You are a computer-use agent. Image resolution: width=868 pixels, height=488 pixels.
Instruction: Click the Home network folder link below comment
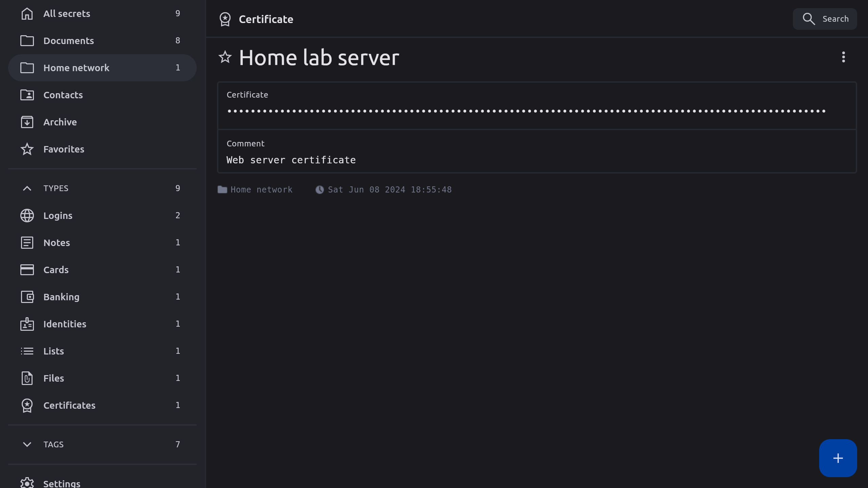point(261,189)
